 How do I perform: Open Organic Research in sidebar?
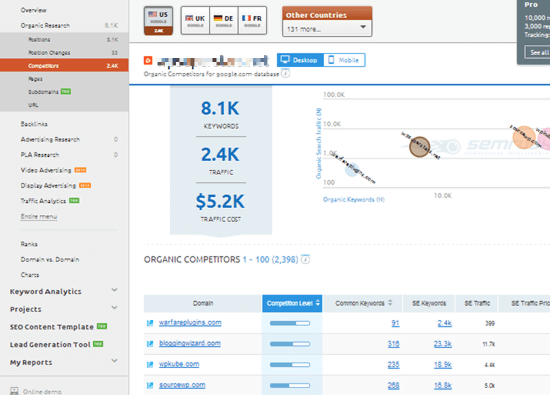pos(45,25)
